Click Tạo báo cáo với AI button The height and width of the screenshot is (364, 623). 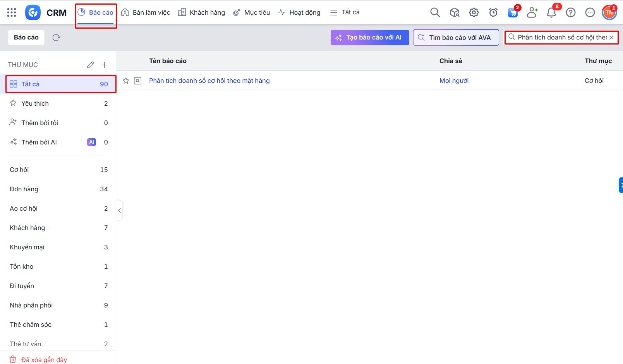(369, 38)
